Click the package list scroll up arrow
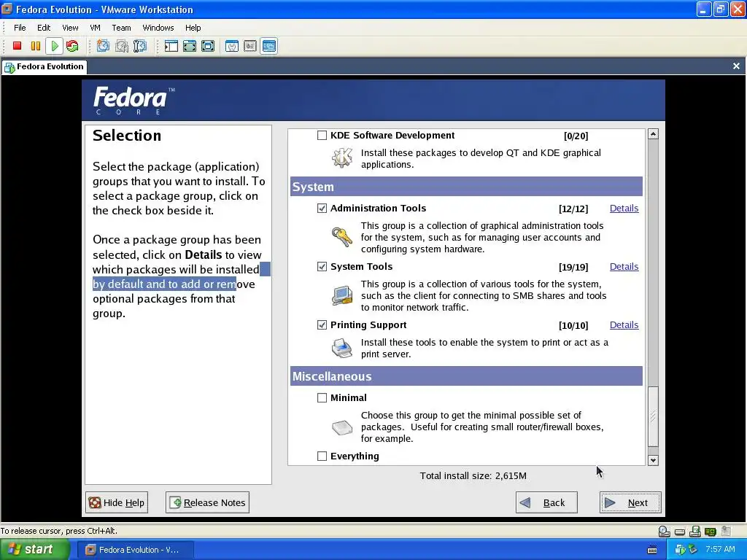 pos(653,134)
